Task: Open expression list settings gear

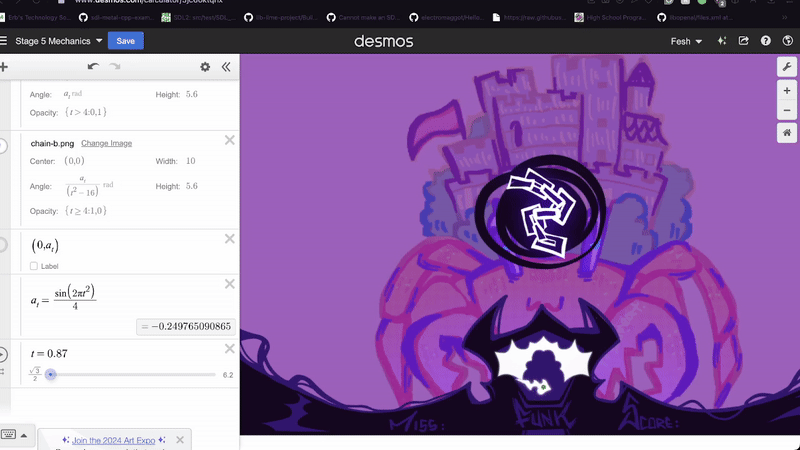Action: tap(205, 67)
